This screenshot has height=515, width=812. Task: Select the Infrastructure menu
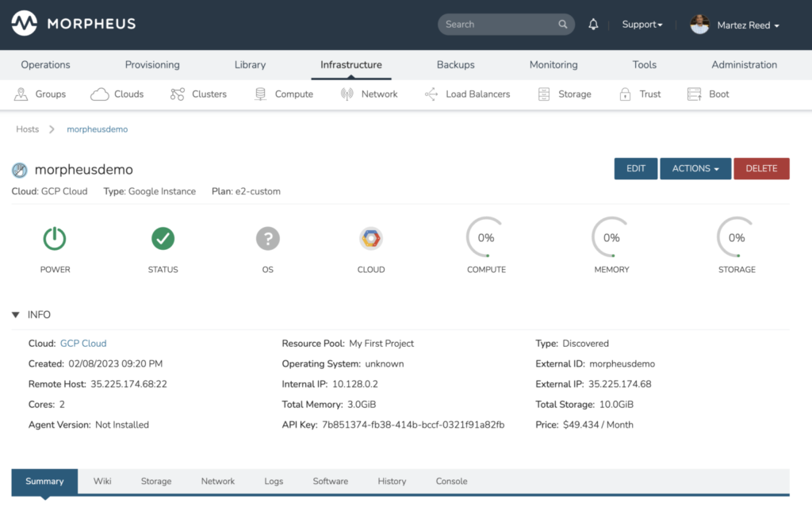(351, 65)
